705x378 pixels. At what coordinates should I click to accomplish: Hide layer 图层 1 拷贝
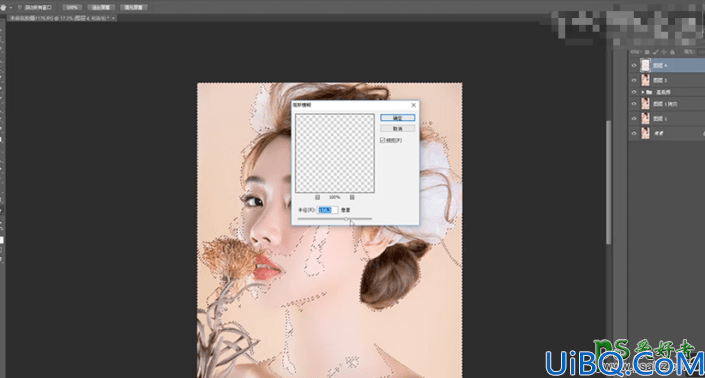[634, 104]
